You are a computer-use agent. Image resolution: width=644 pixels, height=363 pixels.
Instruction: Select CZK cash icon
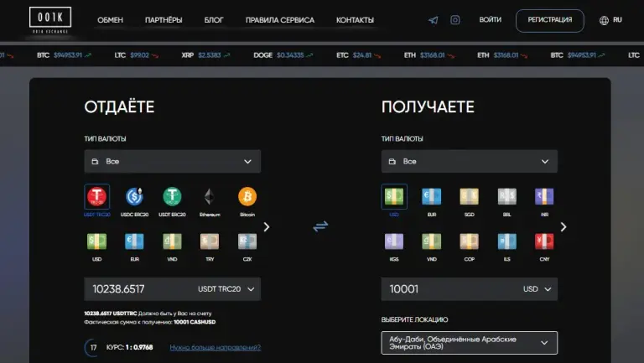click(247, 241)
